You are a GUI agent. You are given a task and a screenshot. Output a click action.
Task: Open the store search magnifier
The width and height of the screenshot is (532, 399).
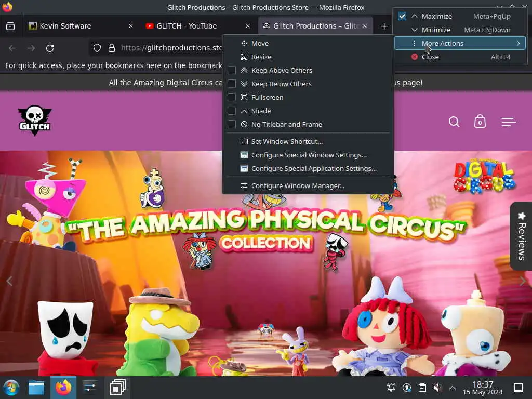454,122
